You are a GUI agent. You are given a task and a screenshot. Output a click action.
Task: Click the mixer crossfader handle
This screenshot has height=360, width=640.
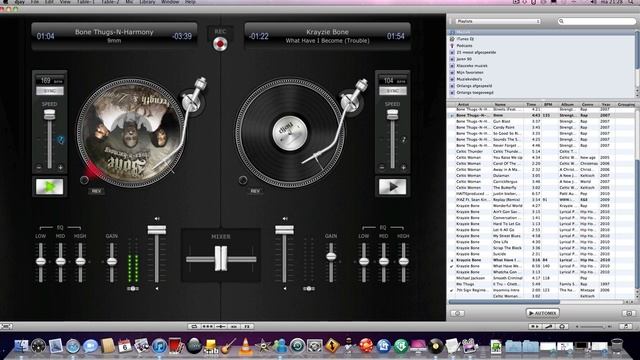221,258
